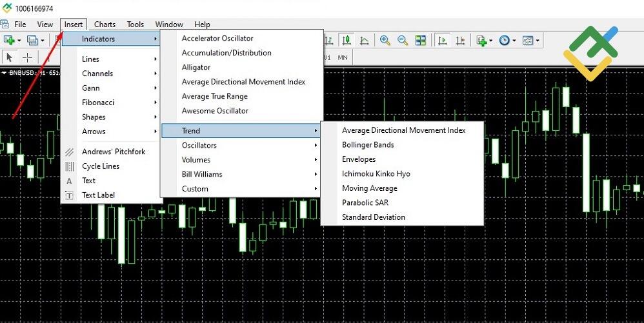Open the File menu
This screenshot has height=323, width=644.
(x=20, y=24)
